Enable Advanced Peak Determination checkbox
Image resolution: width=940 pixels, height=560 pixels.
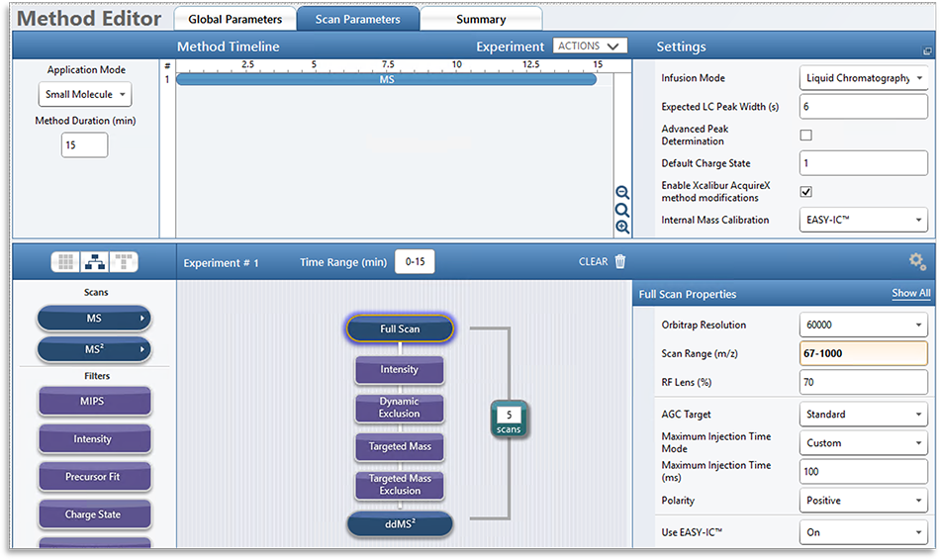(805, 135)
